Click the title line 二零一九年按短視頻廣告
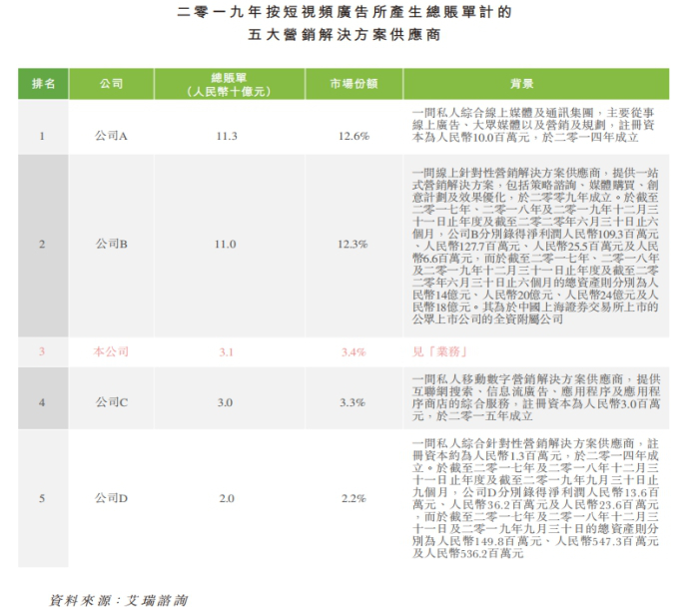The height and width of the screenshot is (616, 691). click(345, 12)
